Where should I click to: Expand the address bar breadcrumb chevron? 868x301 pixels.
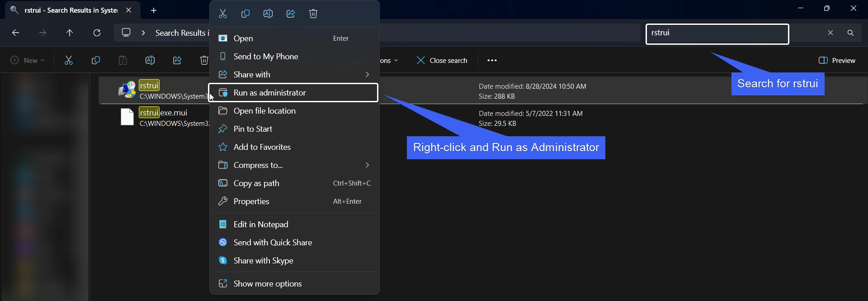(143, 33)
